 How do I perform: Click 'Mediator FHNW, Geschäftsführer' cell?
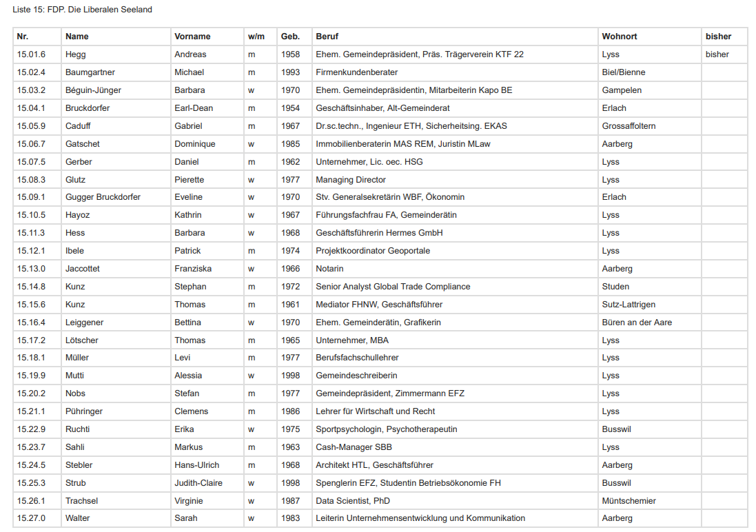(379, 305)
